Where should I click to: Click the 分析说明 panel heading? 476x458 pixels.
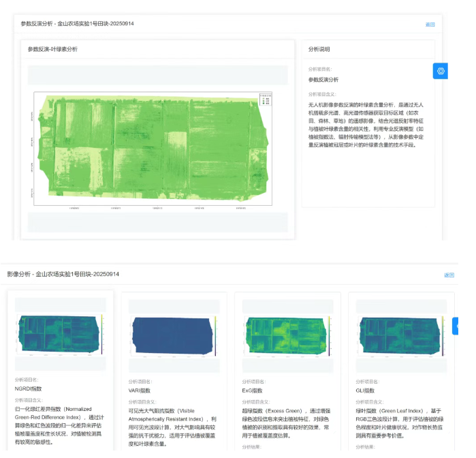319,49
